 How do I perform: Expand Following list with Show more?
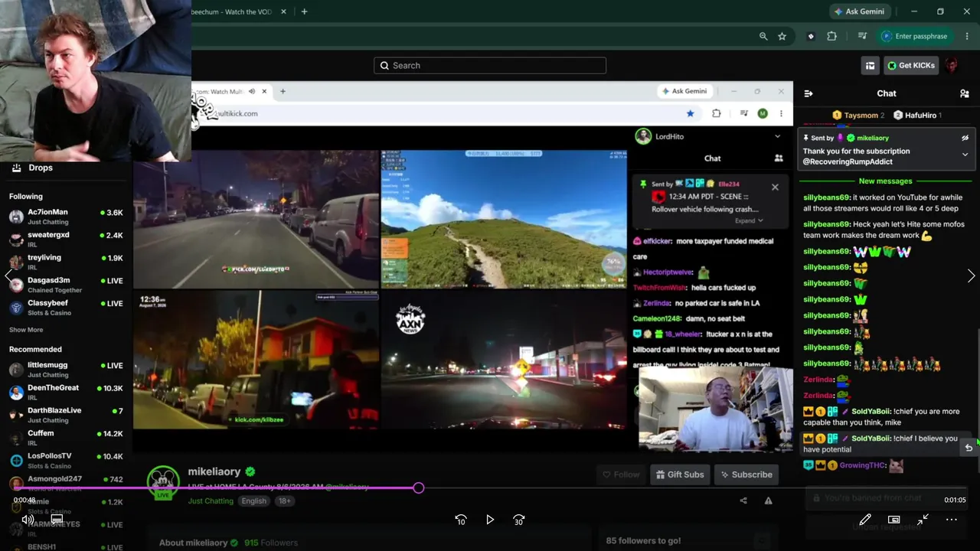pyautogui.click(x=26, y=330)
